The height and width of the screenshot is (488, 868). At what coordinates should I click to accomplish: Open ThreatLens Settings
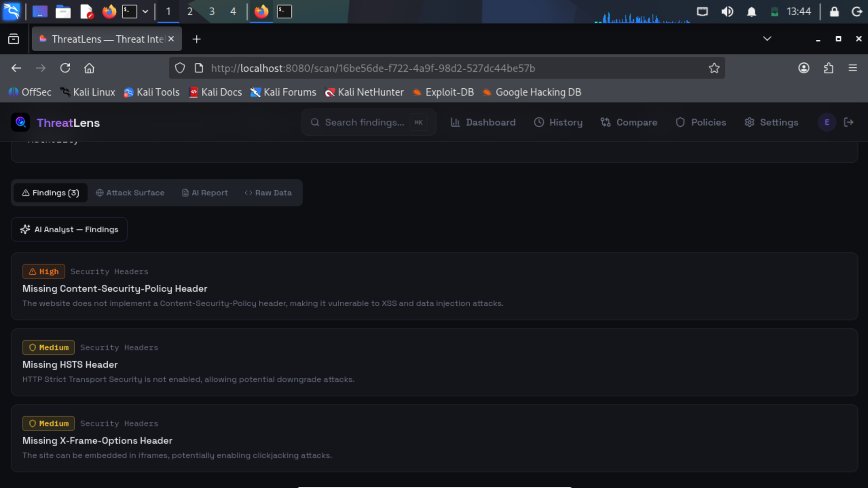point(771,122)
